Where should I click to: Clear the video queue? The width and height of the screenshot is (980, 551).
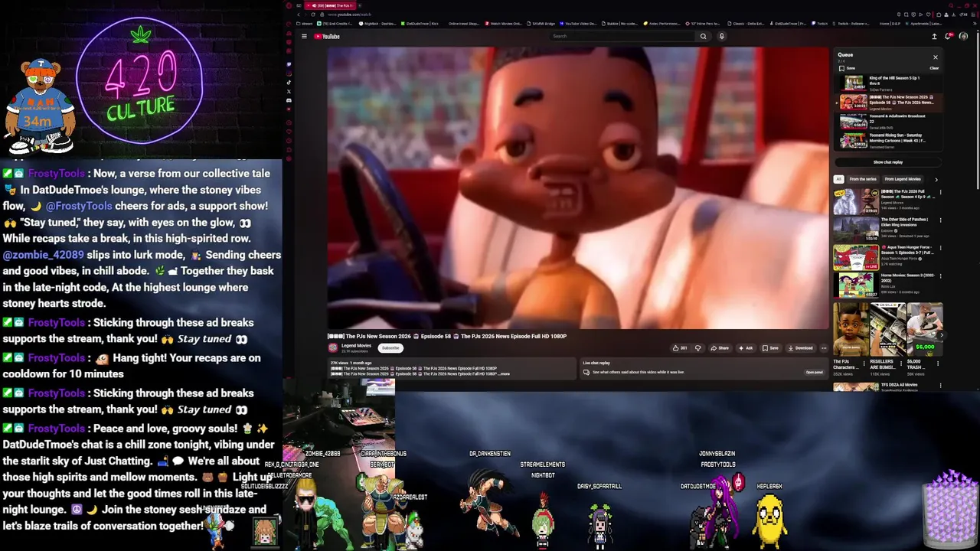(934, 68)
